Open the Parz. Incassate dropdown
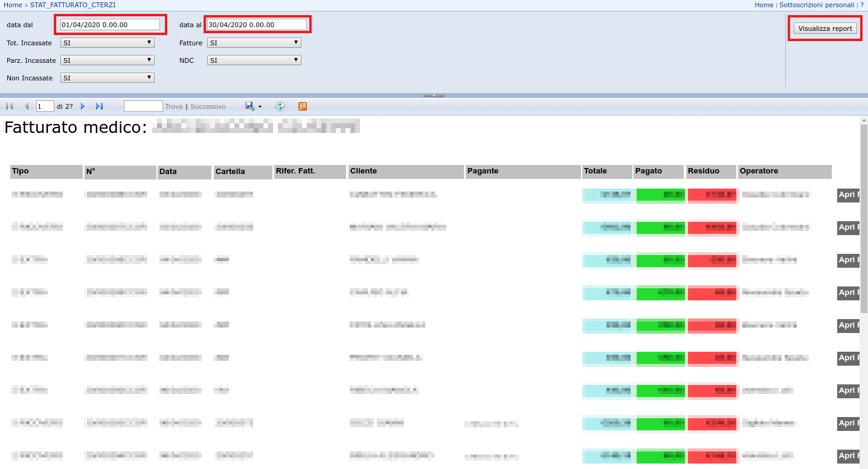The height and width of the screenshot is (469, 868). point(108,60)
